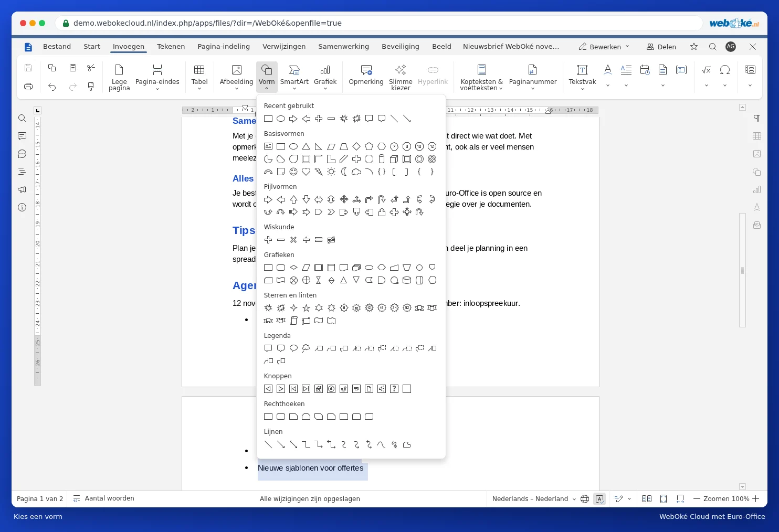Zoom in with the plus button
Screen dimensions: 779x532
[756, 499]
